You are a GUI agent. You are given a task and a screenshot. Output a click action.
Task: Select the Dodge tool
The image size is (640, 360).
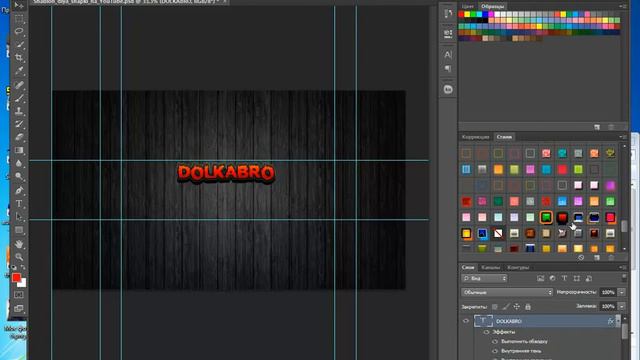(19, 176)
